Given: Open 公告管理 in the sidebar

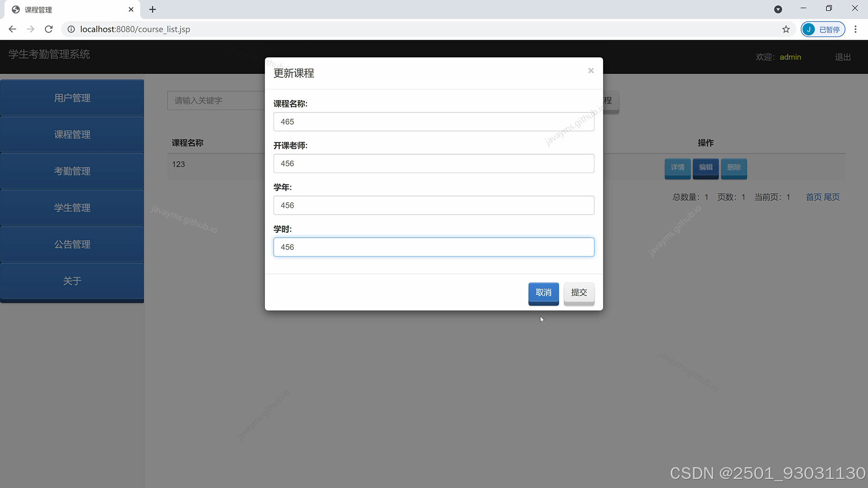Looking at the screenshot, I should [72, 244].
